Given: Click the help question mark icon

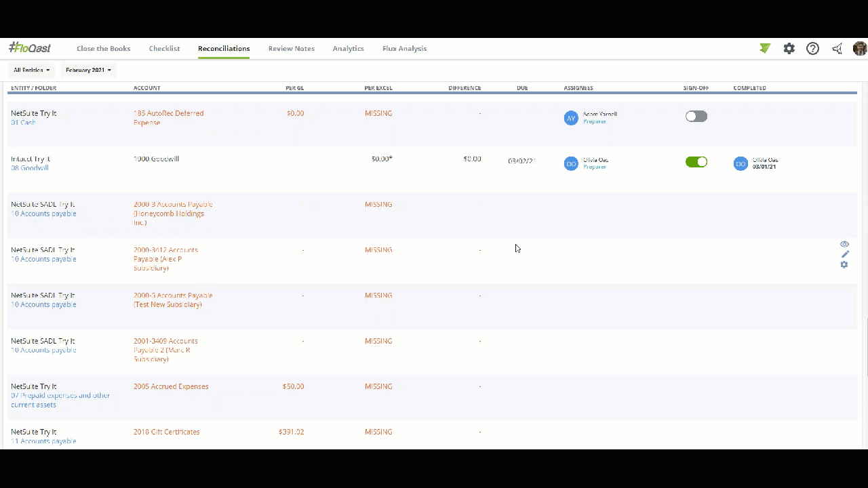Looking at the screenshot, I should tap(812, 49).
